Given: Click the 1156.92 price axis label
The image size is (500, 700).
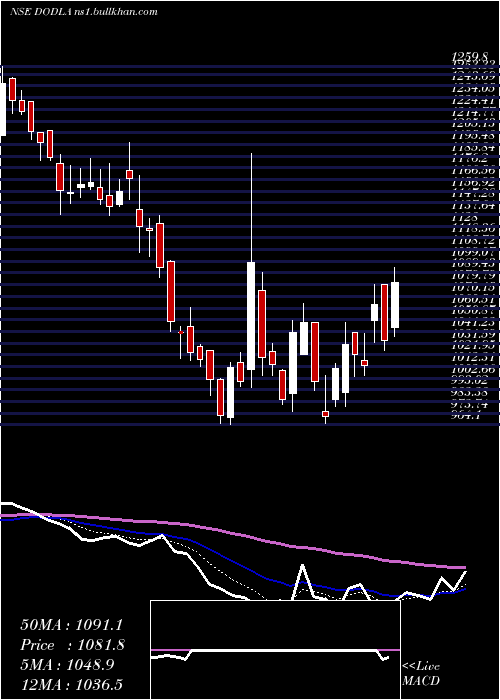Looking at the screenshot, I should click(473, 183).
